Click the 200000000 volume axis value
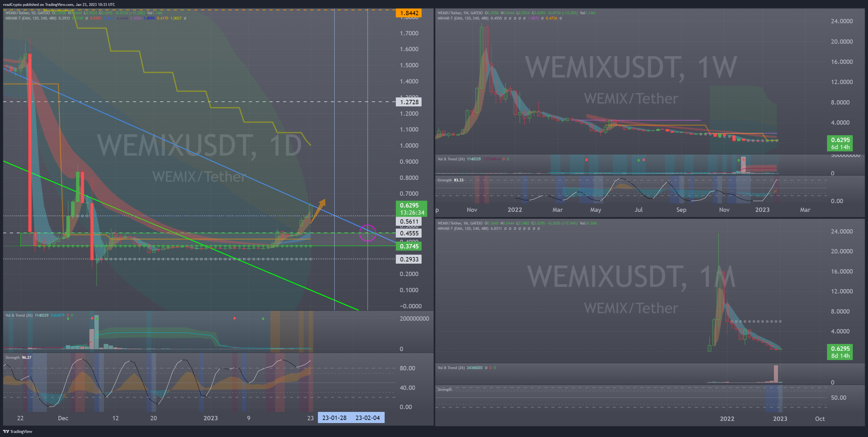 [x=414, y=319]
